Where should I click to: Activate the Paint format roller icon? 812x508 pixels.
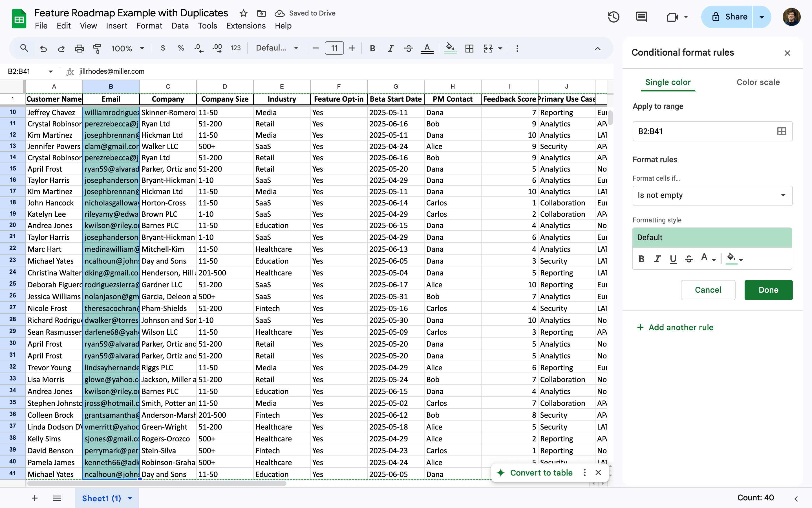(x=97, y=48)
